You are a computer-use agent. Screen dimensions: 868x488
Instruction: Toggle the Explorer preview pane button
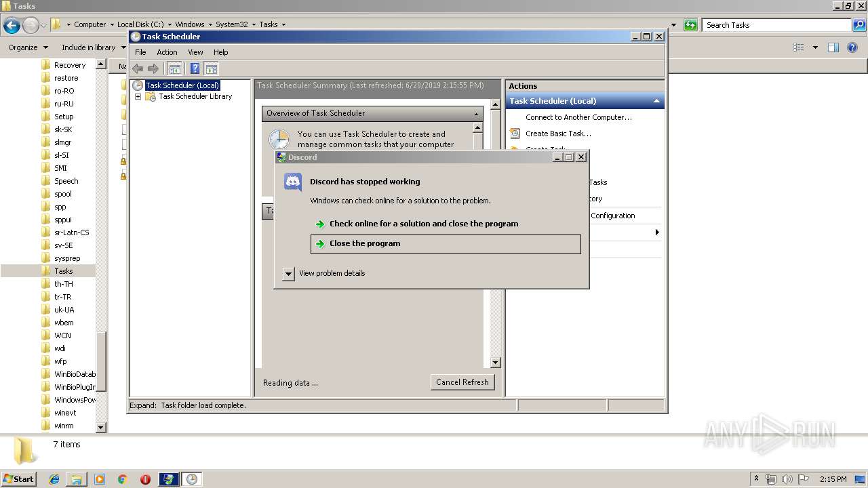coord(833,47)
